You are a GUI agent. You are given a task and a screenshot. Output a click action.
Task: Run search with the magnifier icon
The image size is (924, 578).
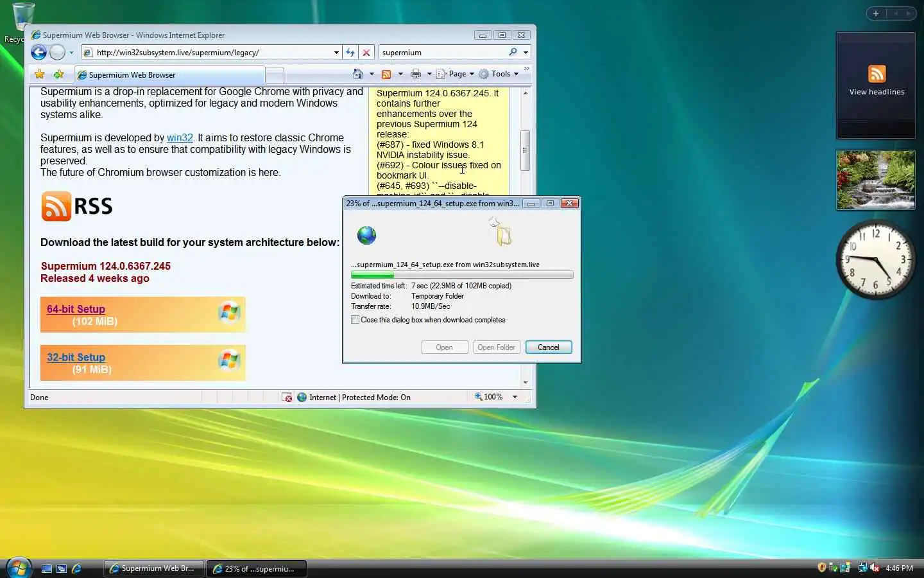click(513, 53)
